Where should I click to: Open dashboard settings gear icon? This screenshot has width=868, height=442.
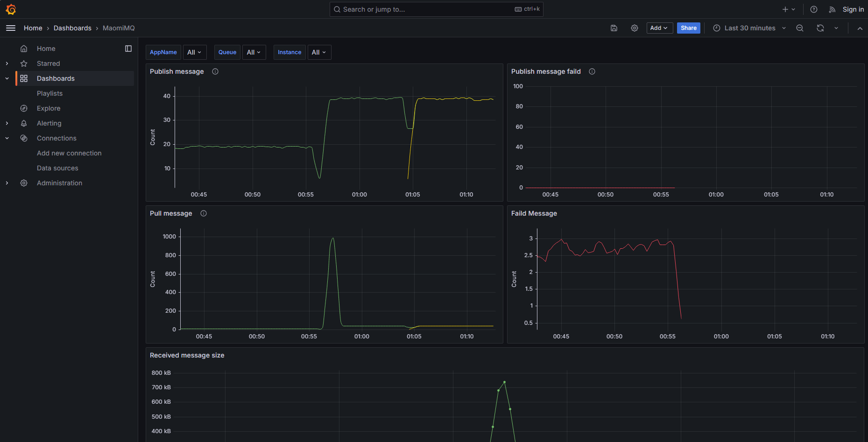(x=635, y=28)
